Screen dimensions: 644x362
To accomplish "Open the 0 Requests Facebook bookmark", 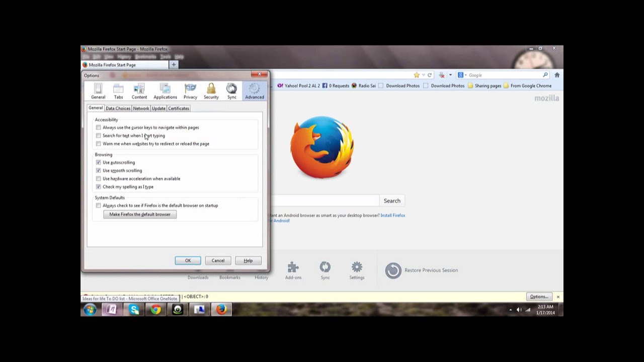I will pos(336,85).
